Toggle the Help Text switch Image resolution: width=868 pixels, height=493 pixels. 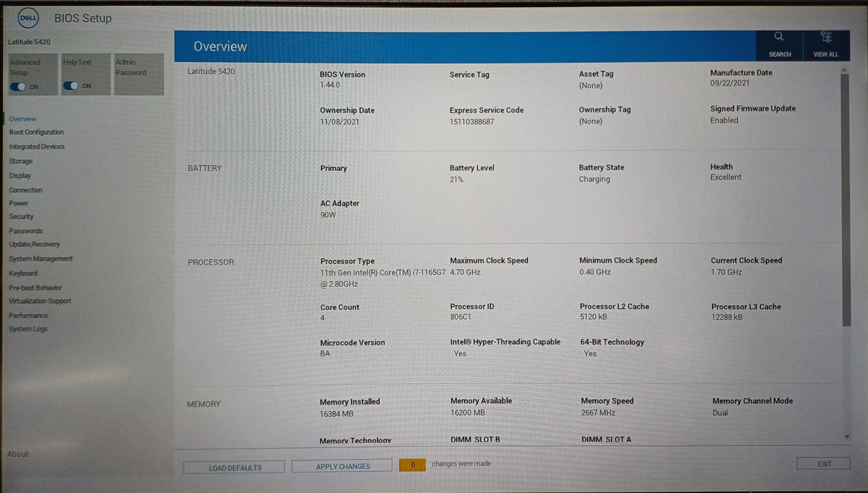coord(70,86)
